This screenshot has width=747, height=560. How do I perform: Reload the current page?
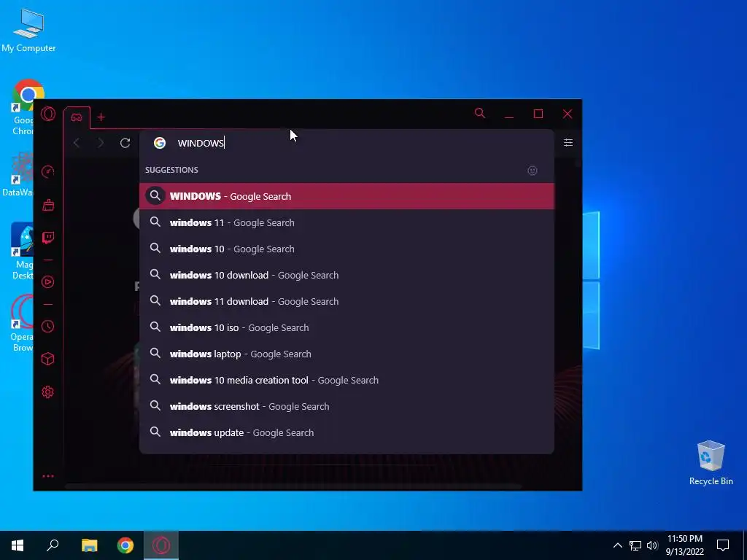click(125, 143)
